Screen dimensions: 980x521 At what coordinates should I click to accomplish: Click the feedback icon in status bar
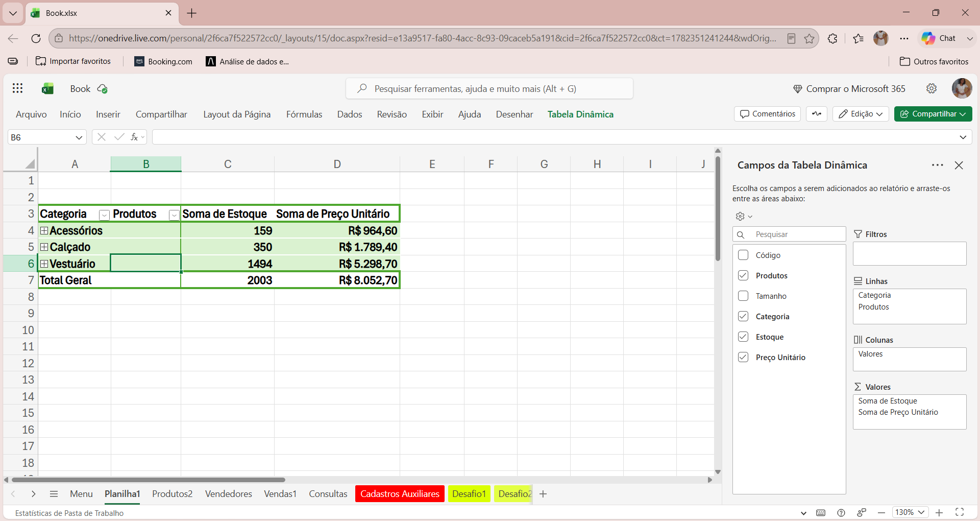(862, 513)
